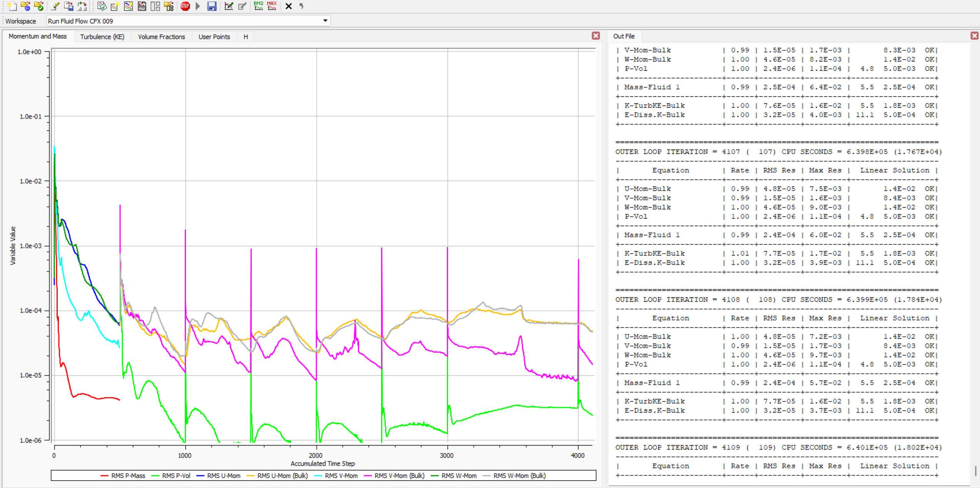Image resolution: width=980 pixels, height=488 pixels.
Task: Click the Out File vertical scrollbar thumb
Action: [x=975, y=470]
